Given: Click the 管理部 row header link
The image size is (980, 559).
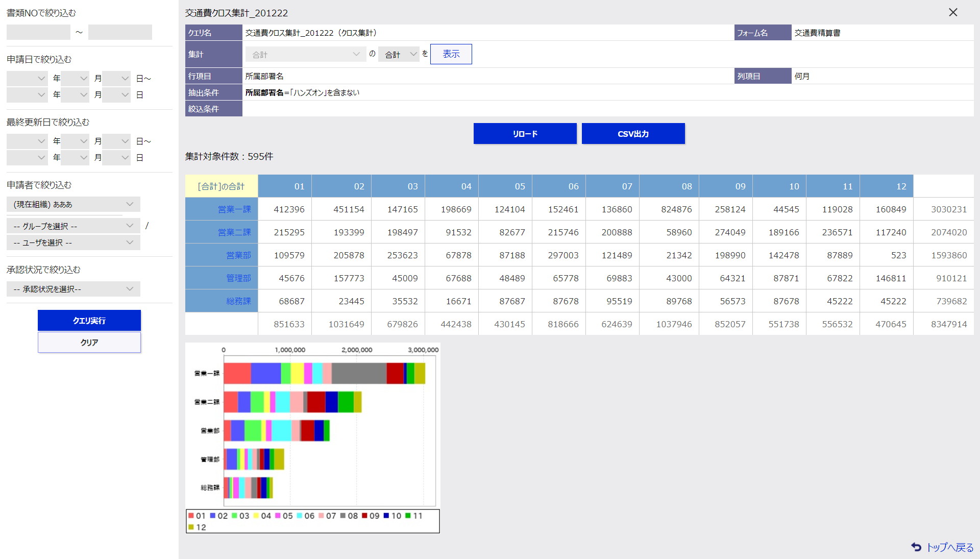Looking at the screenshot, I should (x=238, y=278).
